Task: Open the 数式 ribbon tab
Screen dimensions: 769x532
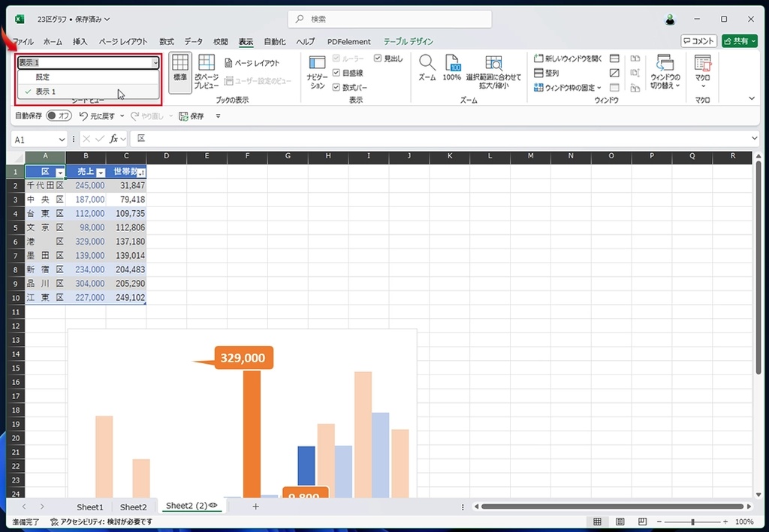Action: [167, 41]
